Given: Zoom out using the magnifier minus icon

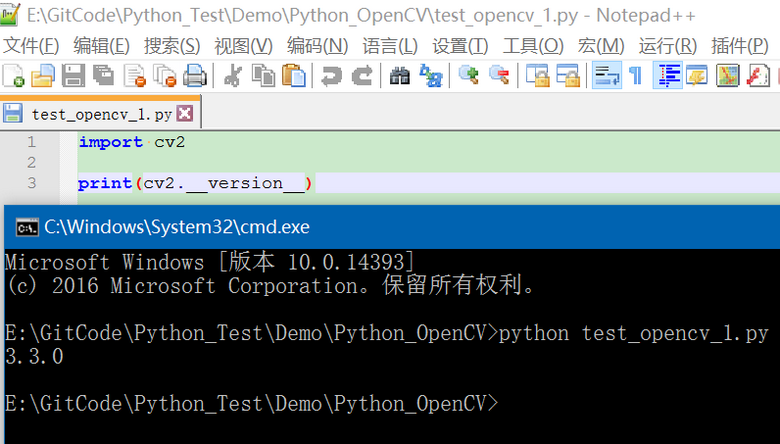Looking at the screenshot, I should tap(499, 76).
